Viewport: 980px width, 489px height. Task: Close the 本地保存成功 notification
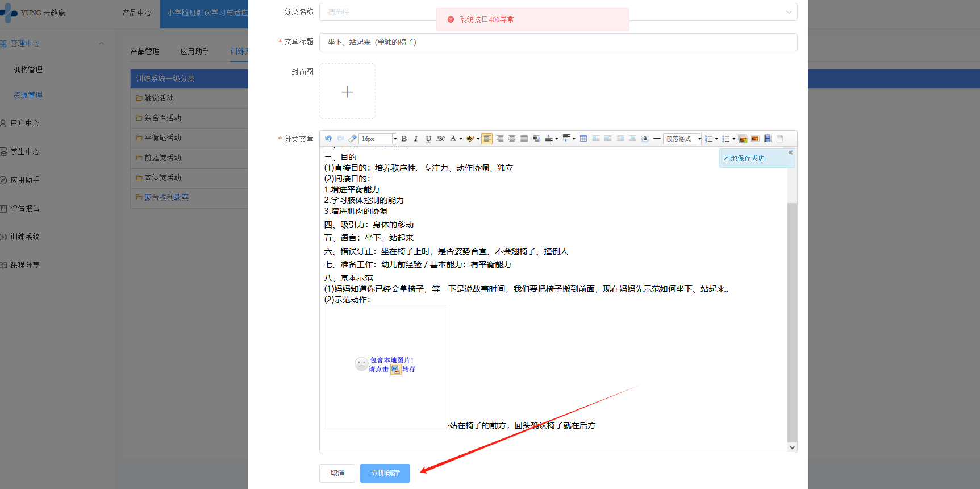pyautogui.click(x=790, y=152)
